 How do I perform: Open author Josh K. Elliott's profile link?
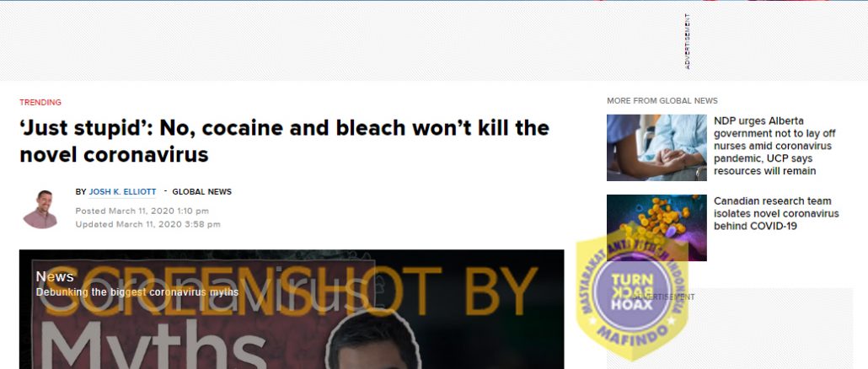tap(122, 192)
